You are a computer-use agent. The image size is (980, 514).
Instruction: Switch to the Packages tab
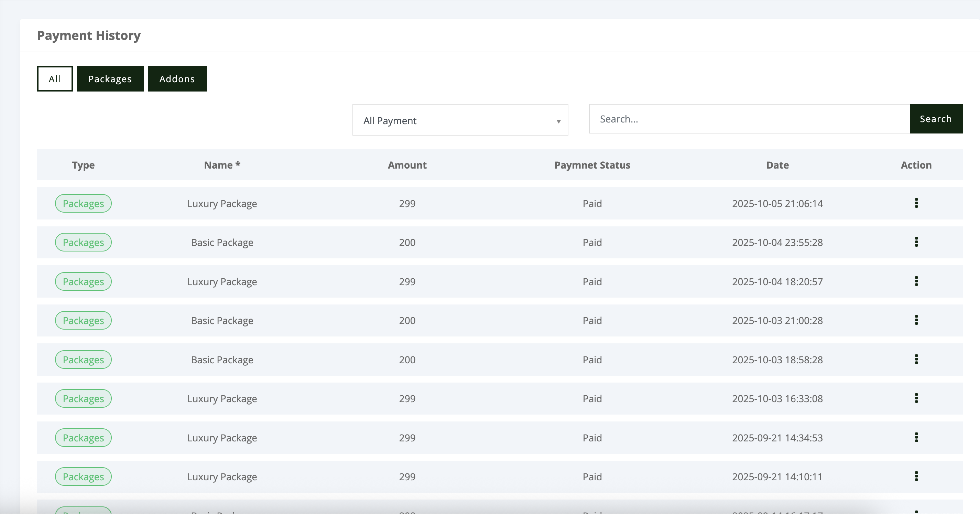(x=110, y=79)
